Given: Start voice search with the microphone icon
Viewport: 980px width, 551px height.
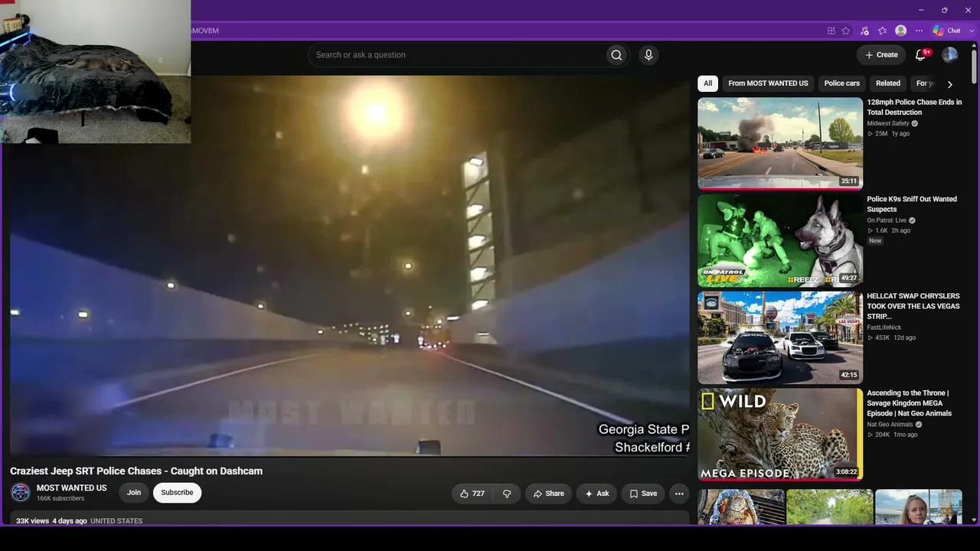Looking at the screenshot, I should [648, 55].
